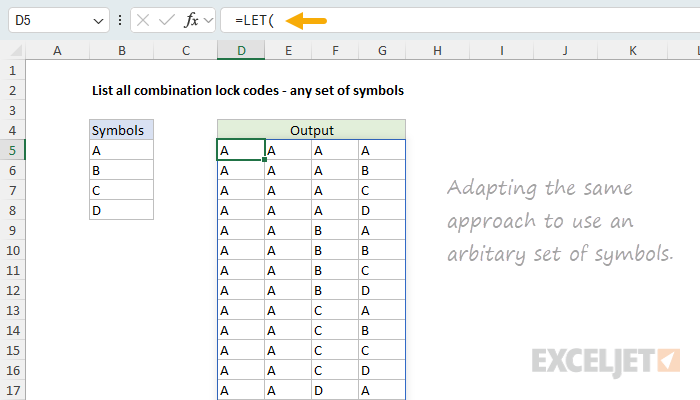This screenshot has width=700, height=400.
Task: Select cell G7 containing C
Action: [x=382, y=191]
